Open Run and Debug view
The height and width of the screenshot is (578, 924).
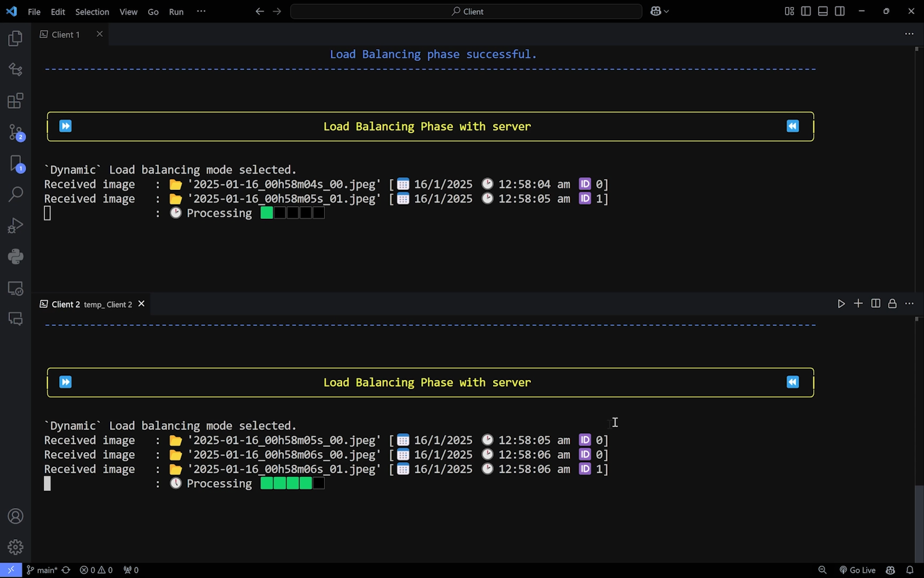16,225
